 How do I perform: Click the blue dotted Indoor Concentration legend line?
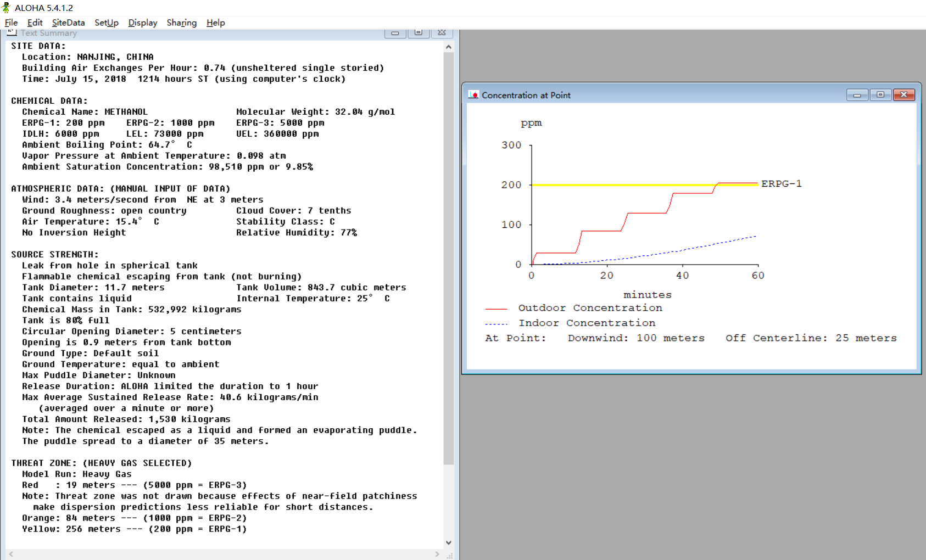tap(497, 324)
